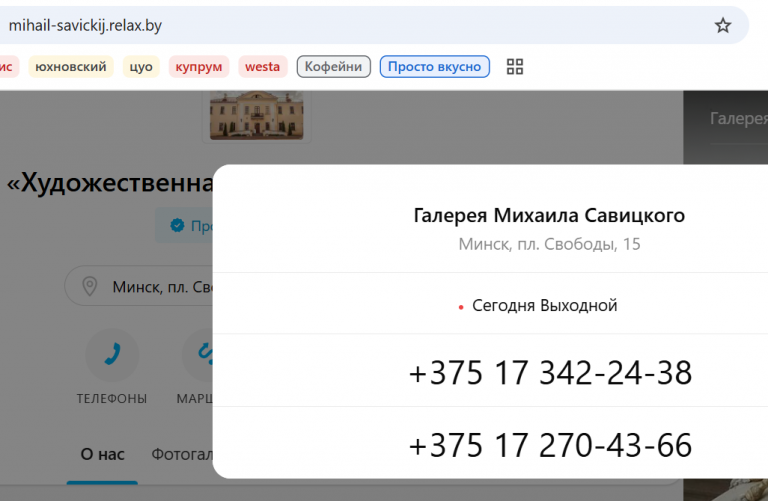Click the Художественная page heading

coord(110,184)
